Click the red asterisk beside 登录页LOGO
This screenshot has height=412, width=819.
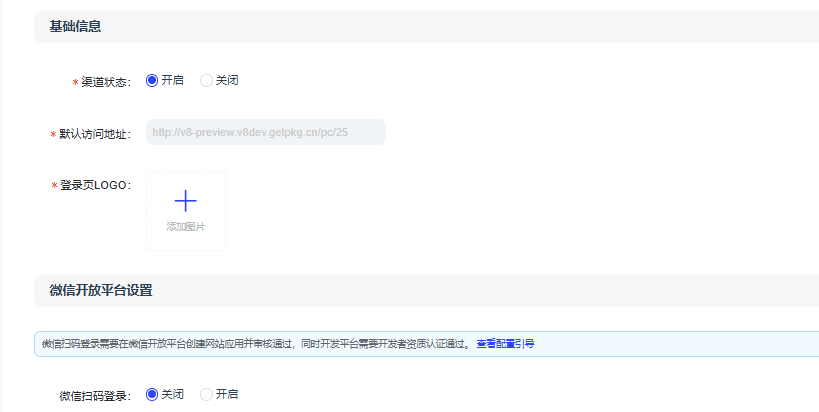tap(53, 186)
